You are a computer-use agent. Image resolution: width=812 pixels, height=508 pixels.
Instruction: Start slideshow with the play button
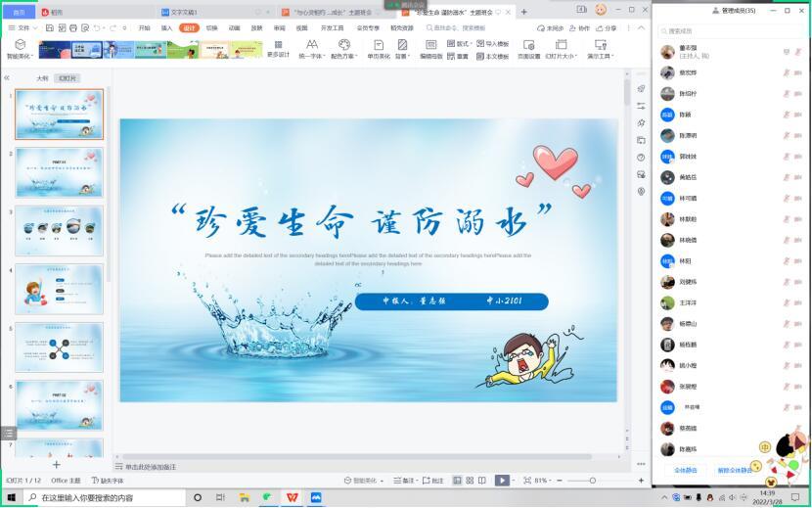[x=501, y=481]
